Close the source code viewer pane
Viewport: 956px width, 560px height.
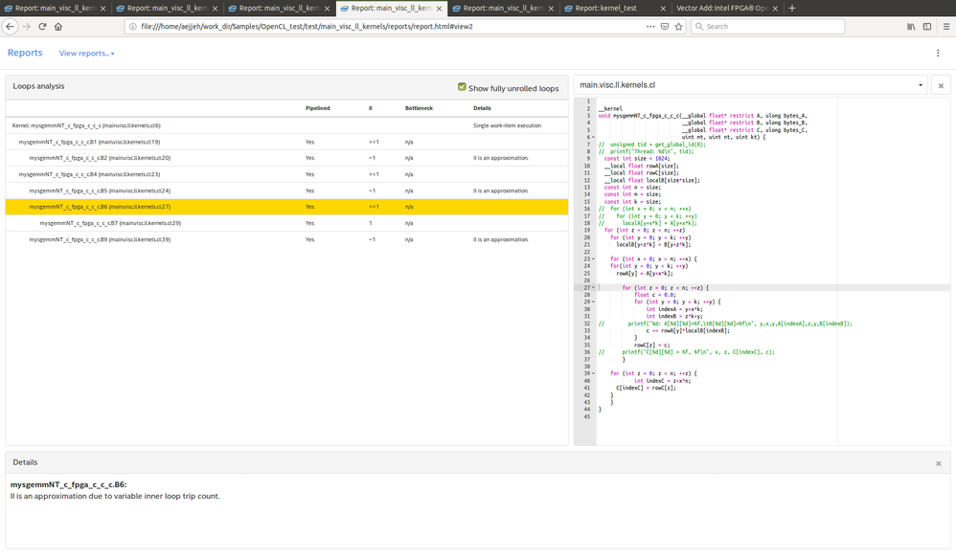pos(941,85)
